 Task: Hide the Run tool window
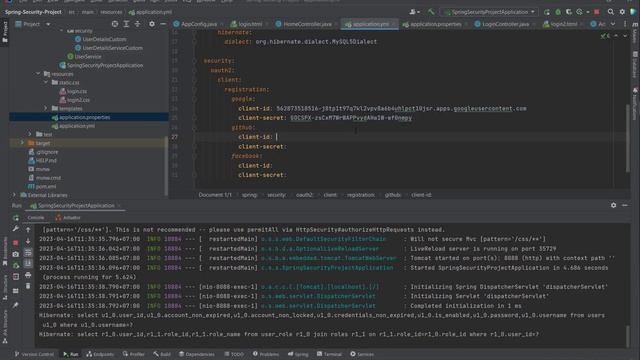(x=624, y=205)
